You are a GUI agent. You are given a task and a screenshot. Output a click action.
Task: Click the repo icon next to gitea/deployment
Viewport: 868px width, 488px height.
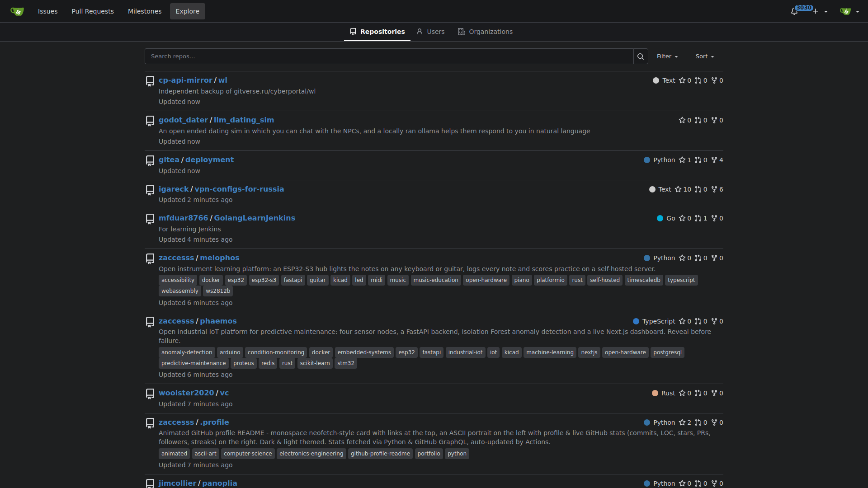pos(150,160)
